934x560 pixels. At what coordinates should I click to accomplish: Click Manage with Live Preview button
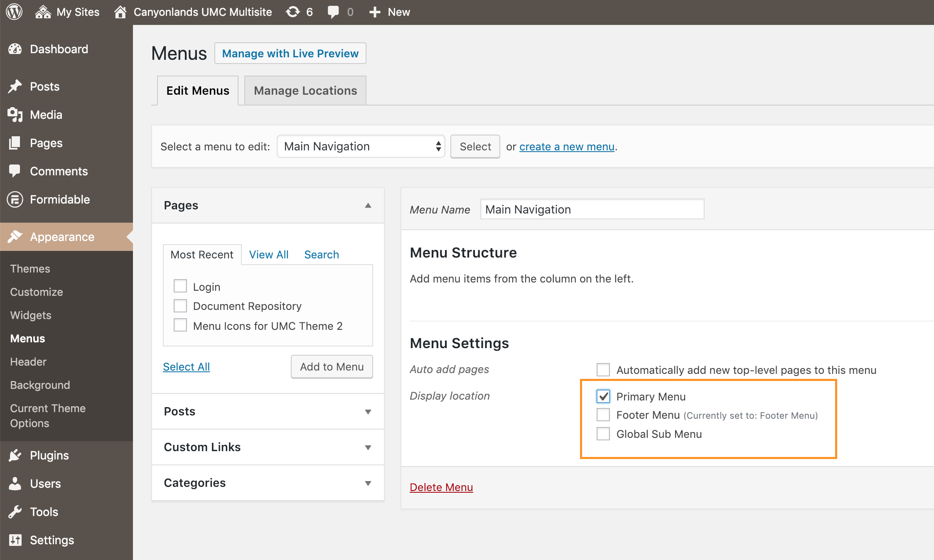pos(290,53)
